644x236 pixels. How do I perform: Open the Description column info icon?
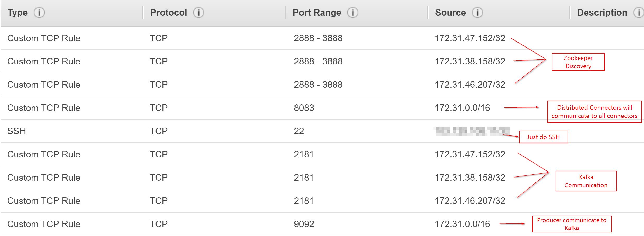pos(639,13)
